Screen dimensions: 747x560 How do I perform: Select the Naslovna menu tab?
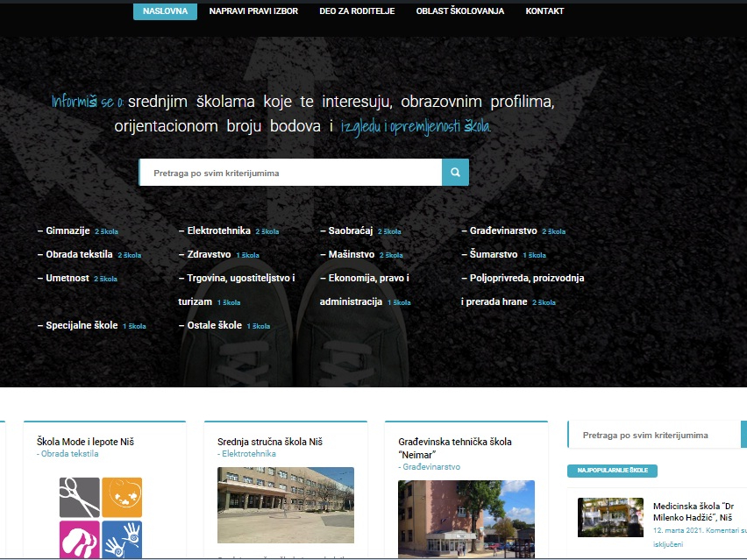tap(165, 11)
